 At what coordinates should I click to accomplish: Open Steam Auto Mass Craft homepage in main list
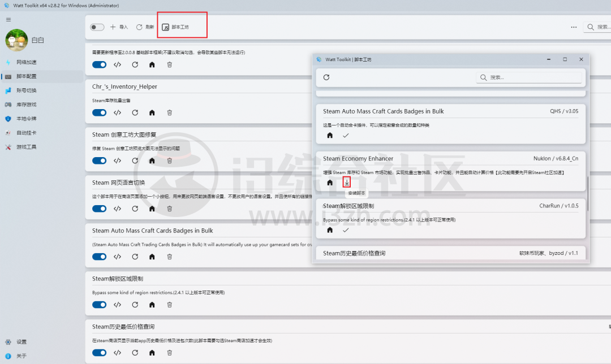152,257
